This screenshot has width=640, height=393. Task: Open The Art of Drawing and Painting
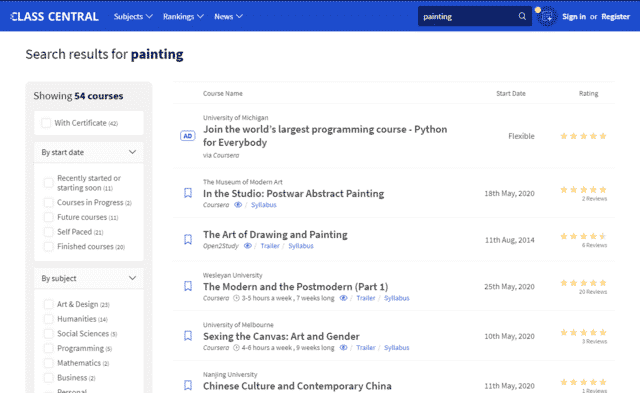[x=276, y=235]
